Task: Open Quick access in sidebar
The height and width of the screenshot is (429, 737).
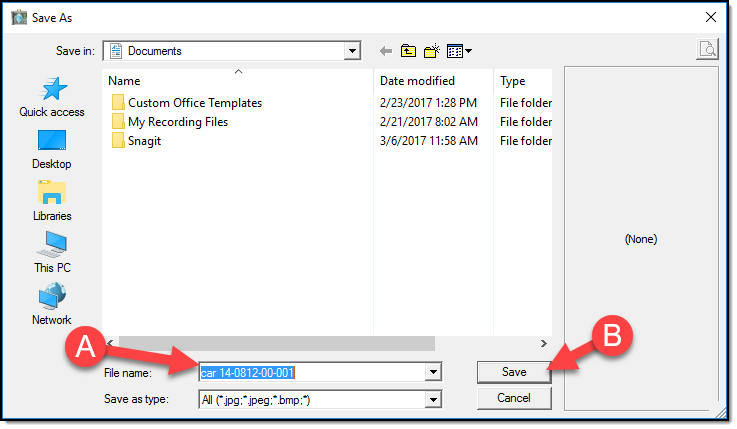Action: pyautogui.click(x=52, y=97)
